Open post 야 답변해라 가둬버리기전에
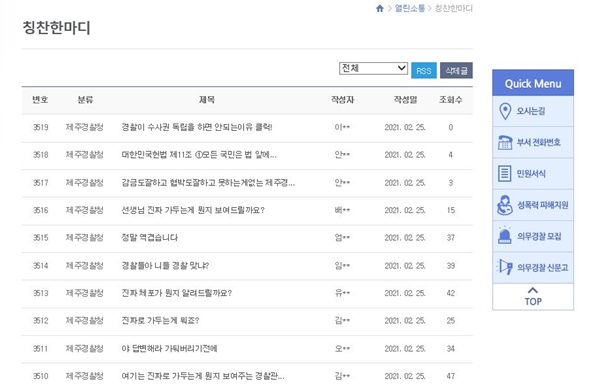The image size is (600, 384). 169,349
